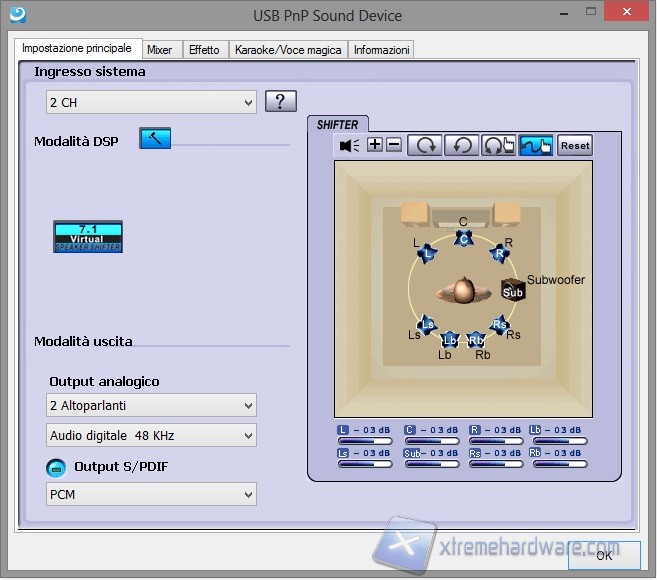This screenshot has width=657, height=580.
Task: Toggle the manual shifting wave mode
Action: (536, 145)
